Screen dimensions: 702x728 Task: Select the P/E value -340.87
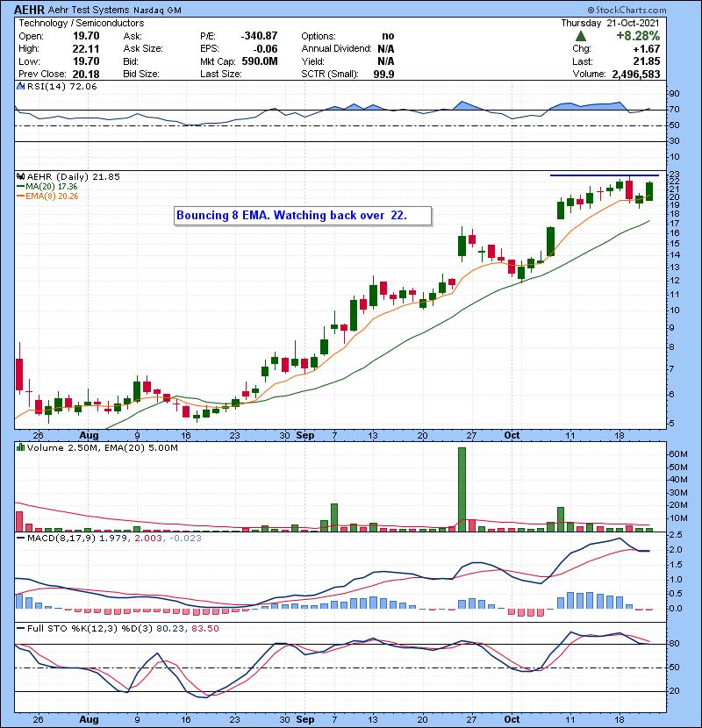point(259,36)
